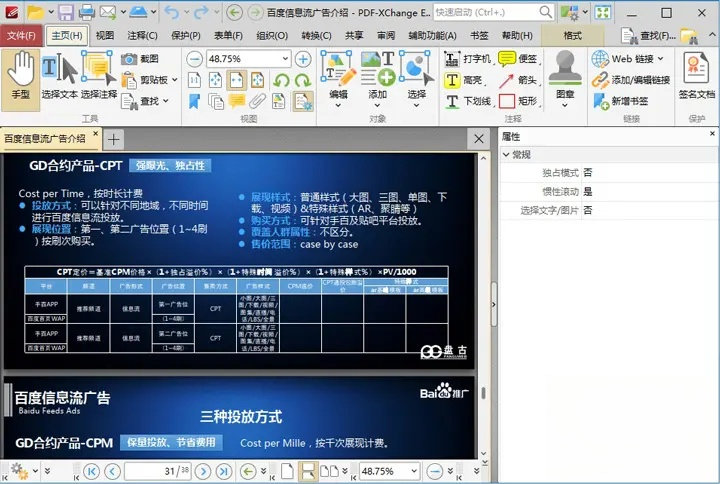
Task: Select the Underline tool (下划线)
Action: pyautogui.click(x=467, y=101)
